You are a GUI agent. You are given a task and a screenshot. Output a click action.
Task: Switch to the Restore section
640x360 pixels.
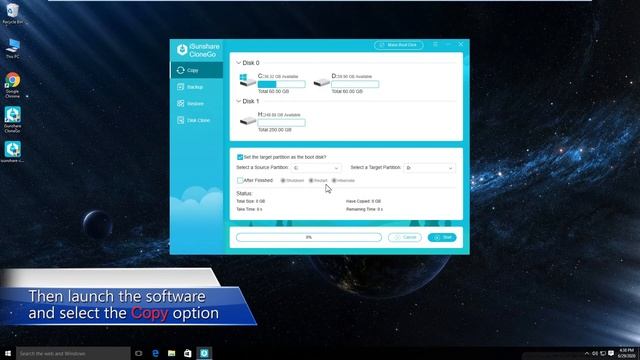tap(197, 104)
